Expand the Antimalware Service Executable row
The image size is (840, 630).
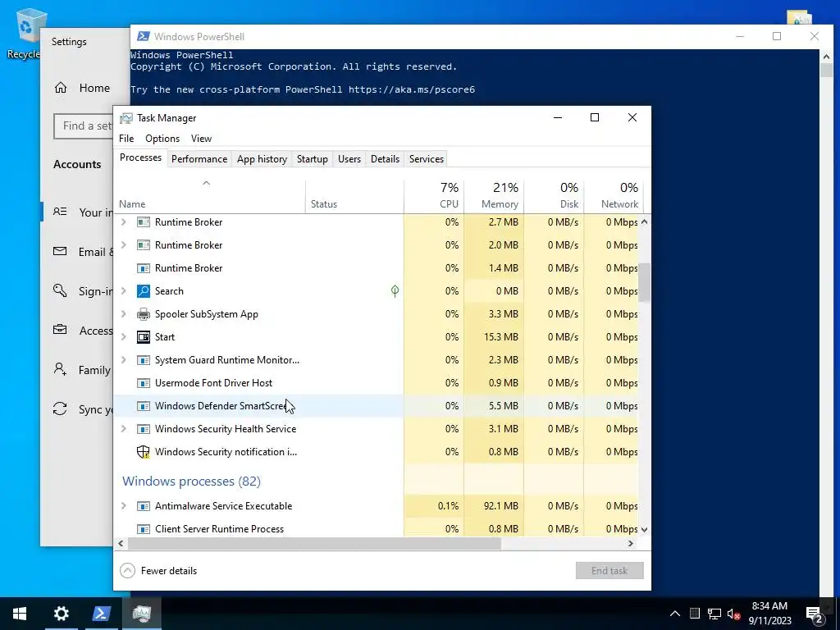[x=124, y=506]
